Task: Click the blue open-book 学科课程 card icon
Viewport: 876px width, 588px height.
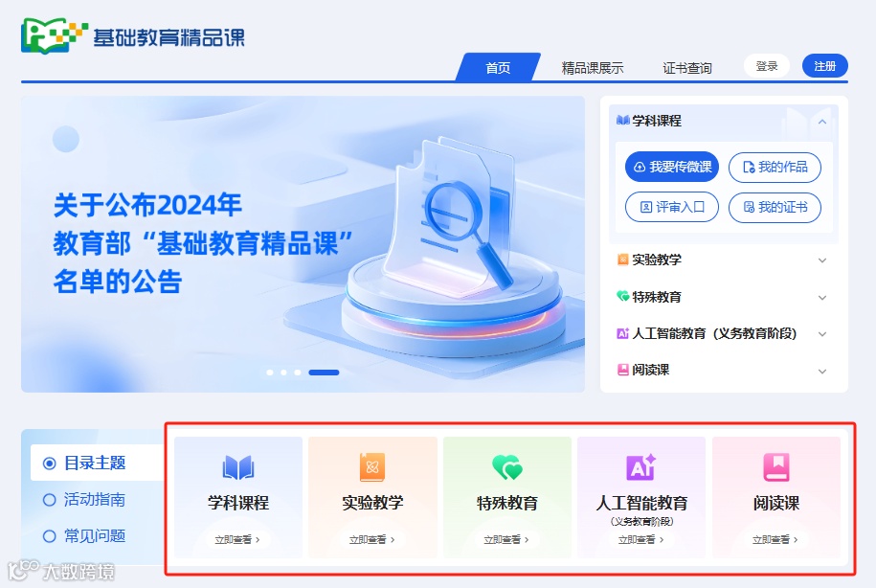Action: point(238,467)
